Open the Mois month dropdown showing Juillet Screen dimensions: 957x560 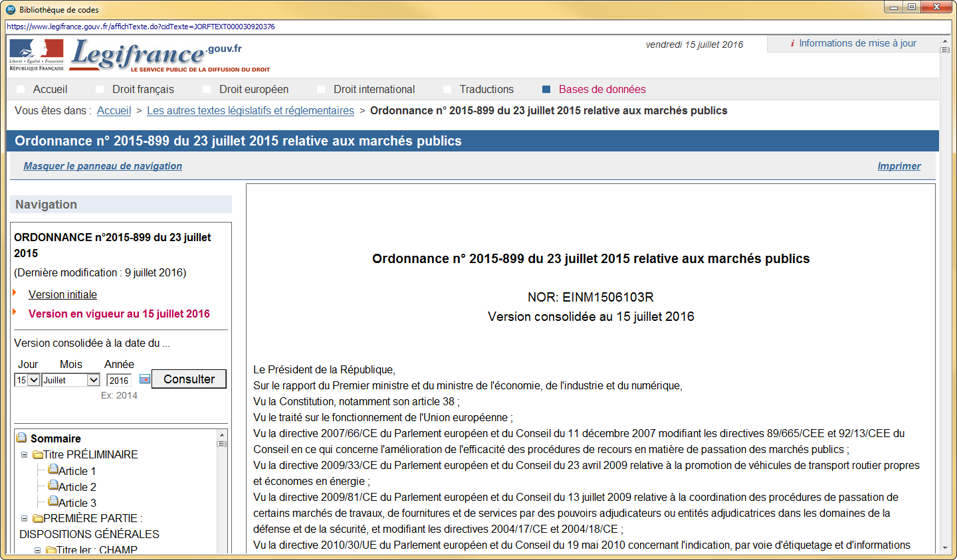pyautogui.click(x=70, y=380)
